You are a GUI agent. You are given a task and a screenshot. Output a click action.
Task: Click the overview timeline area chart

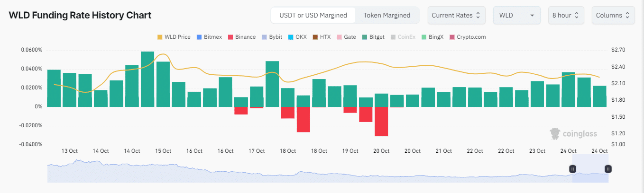[328, 171]
